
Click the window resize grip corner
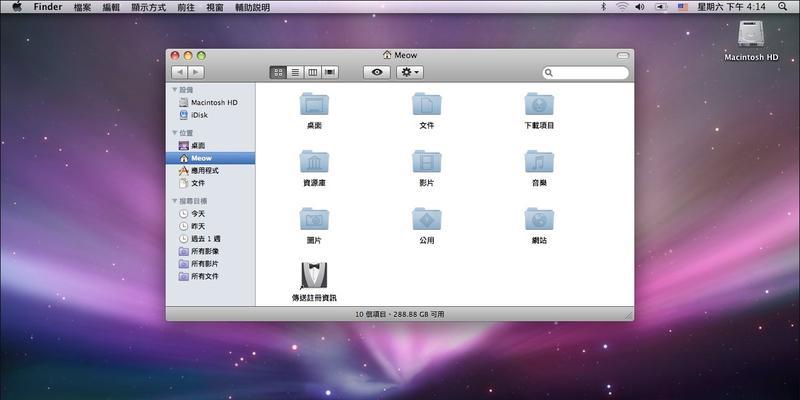point(629,316)
